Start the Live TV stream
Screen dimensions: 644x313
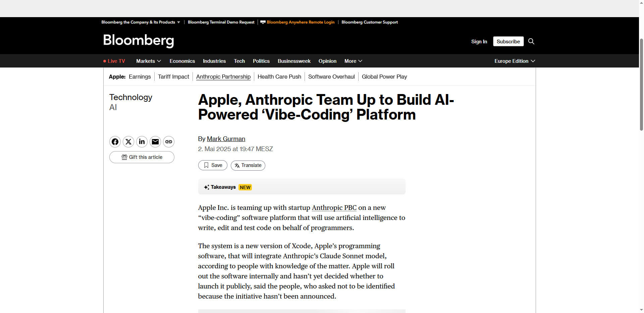point(116,61)
